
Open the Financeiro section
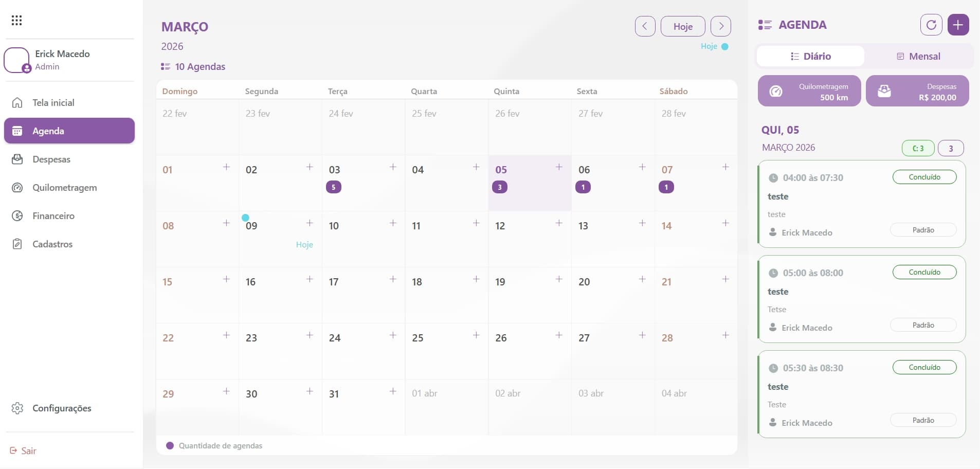[x=53, y=215]
